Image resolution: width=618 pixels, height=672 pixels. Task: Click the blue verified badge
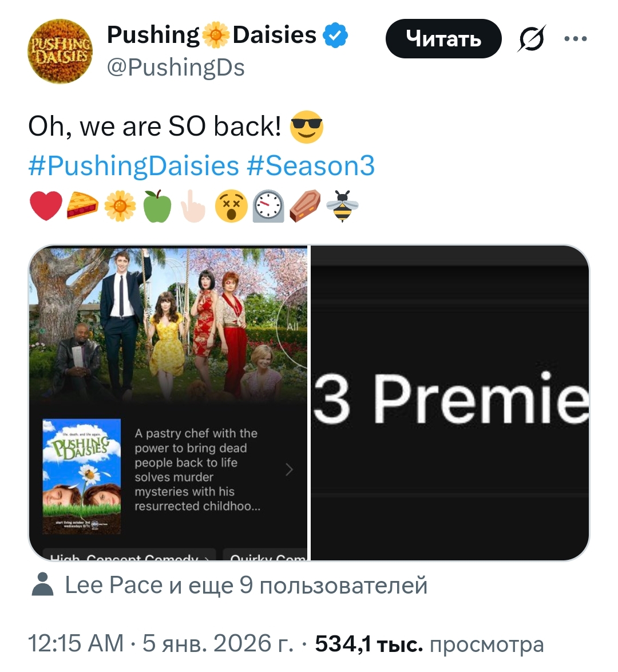pos(336,35)
